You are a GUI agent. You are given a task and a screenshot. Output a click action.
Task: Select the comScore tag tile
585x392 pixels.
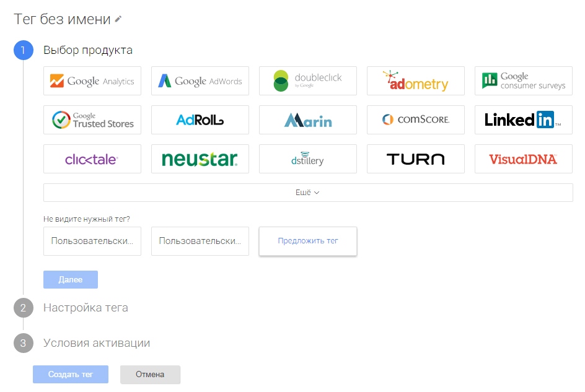416,120
